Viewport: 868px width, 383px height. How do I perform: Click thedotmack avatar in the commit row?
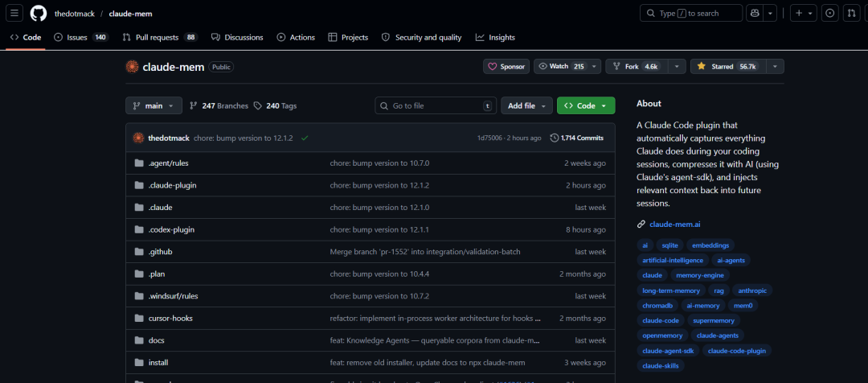(x=138, y=138)
